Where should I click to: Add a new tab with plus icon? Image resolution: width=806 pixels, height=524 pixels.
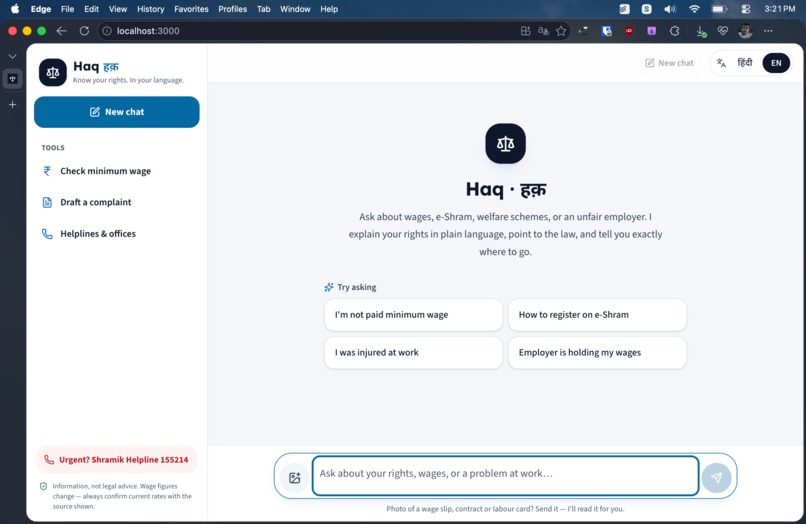click(x=13, y=104)
